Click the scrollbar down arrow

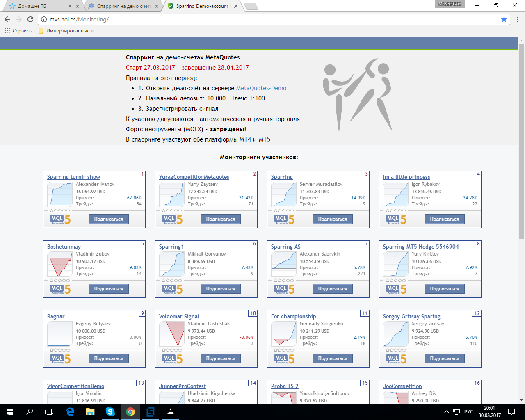521,400
